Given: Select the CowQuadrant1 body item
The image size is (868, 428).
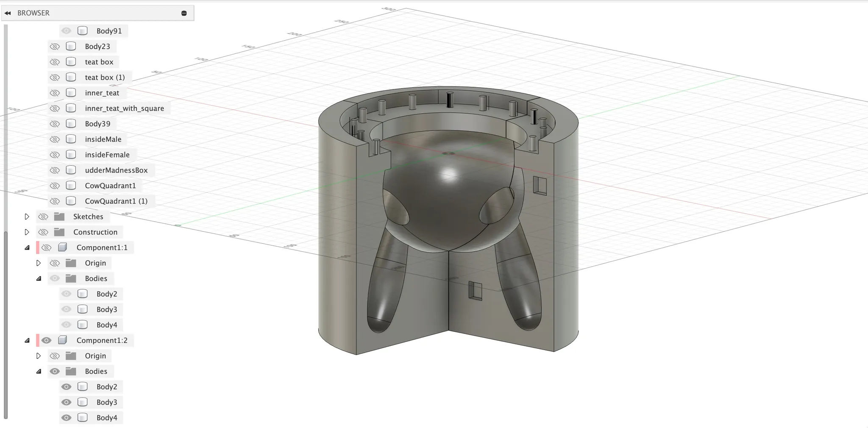Looking at the screenshot, I should click(110, 186).
